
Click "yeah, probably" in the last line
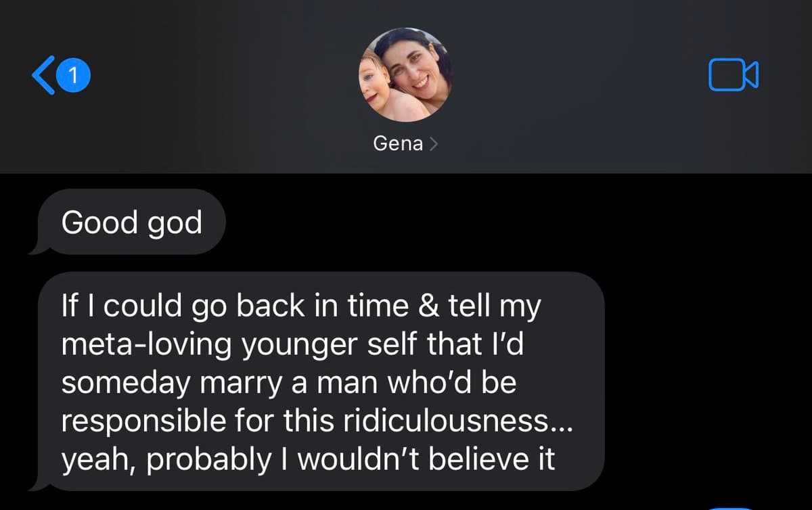coord(162,460)
